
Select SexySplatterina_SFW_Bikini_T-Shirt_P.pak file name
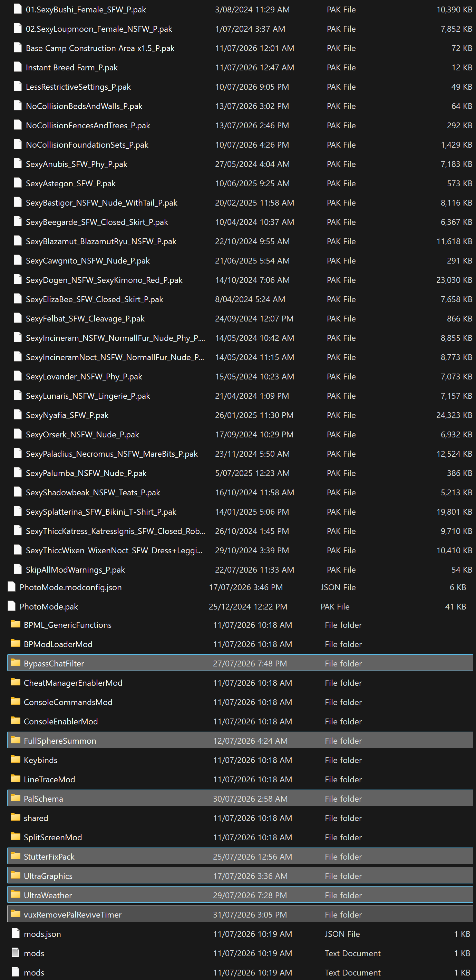tap(101, 512)
